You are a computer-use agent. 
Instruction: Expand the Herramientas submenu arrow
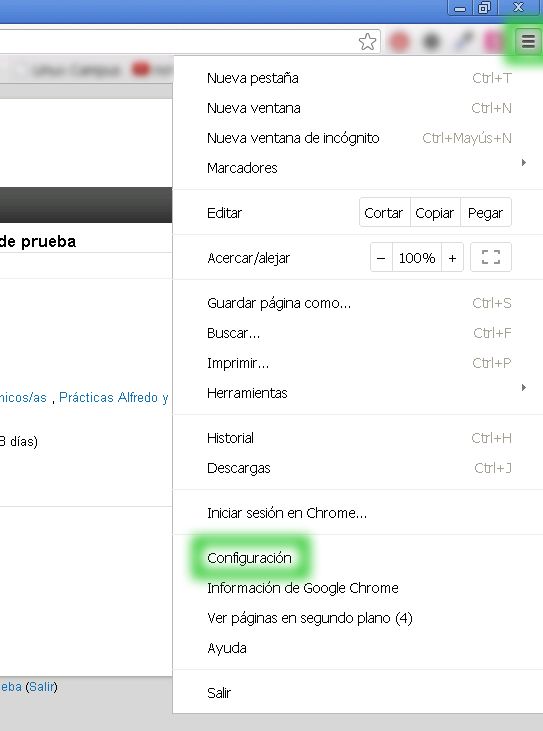524,388
